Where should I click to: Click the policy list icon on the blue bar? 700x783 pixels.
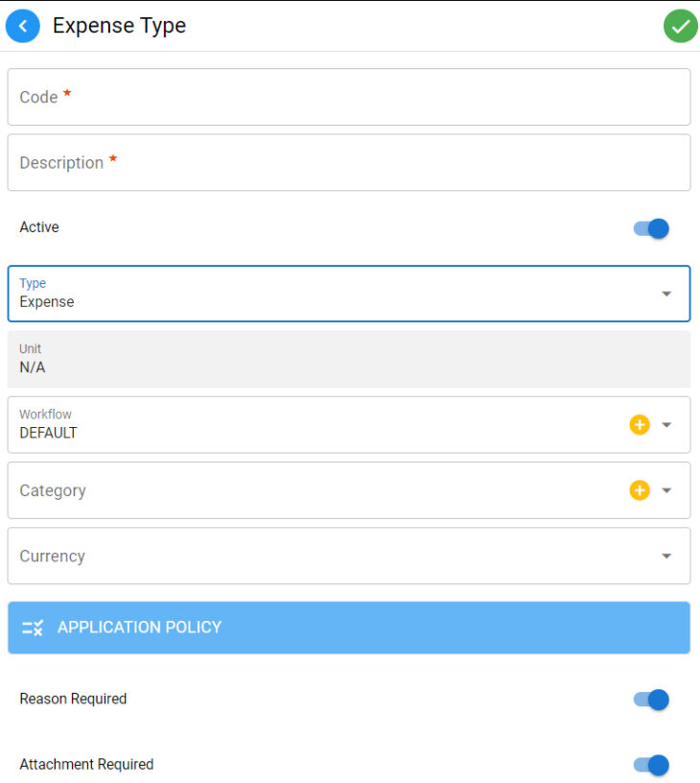tap(32, 628)
